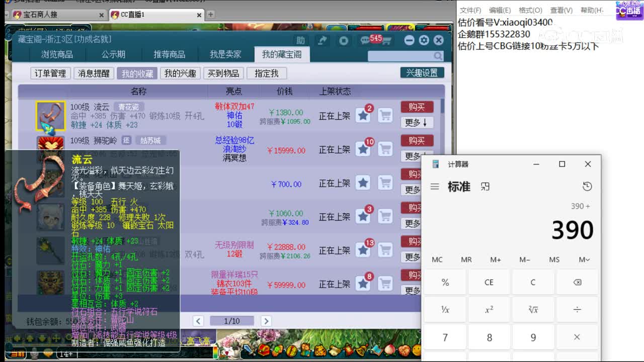Screen dimensions: 644x362
Task: Click 兴趣设置 button
Action: click(x=422, y=73)
